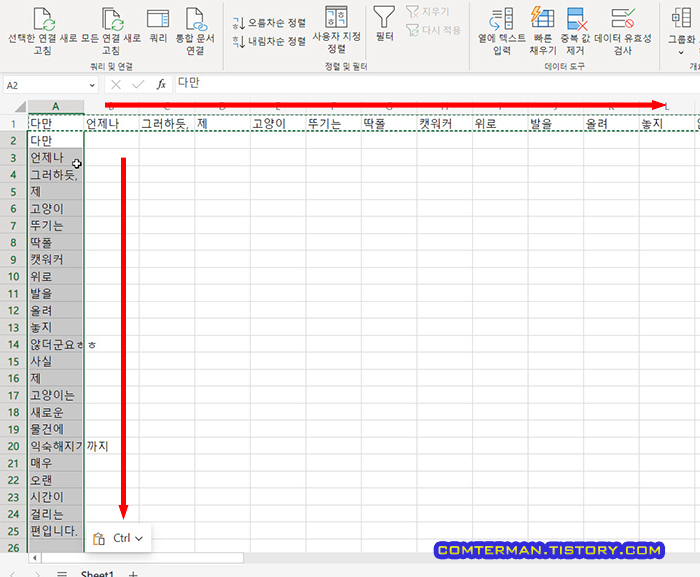The width and height of the screenshot is (700, 577).
Task: Select row 1 header
Action: (13, 124)
